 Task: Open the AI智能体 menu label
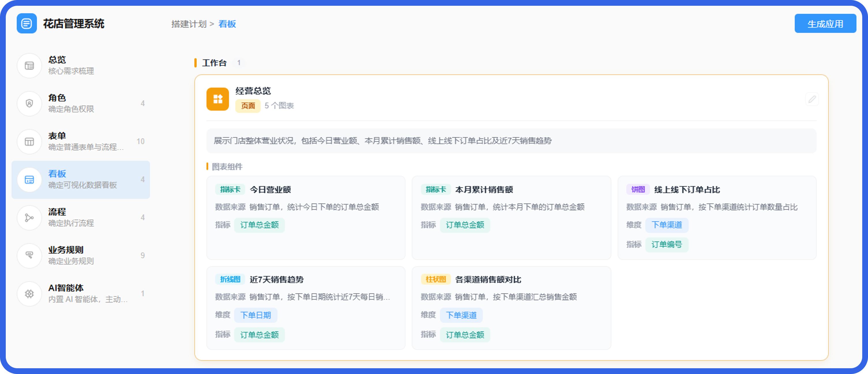[66, 288]
